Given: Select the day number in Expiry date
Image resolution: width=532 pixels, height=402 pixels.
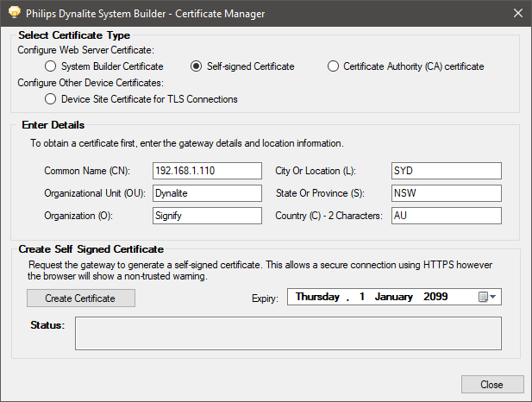Looking at the screenshot, I should click(362, 297).
